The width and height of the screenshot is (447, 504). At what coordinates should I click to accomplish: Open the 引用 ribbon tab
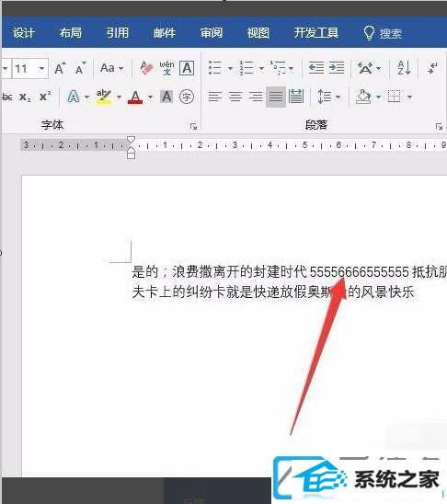click(x=118, y=33)
